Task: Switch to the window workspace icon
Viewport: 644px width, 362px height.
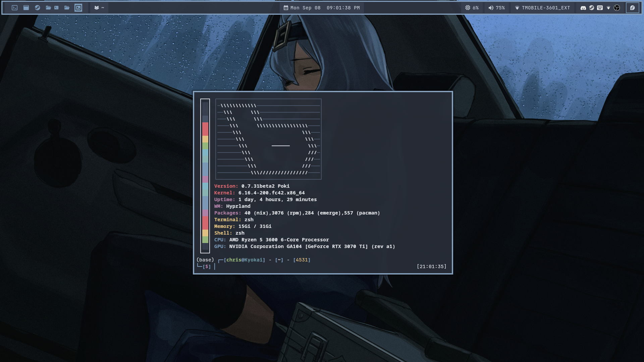Action: click(26, 8)
